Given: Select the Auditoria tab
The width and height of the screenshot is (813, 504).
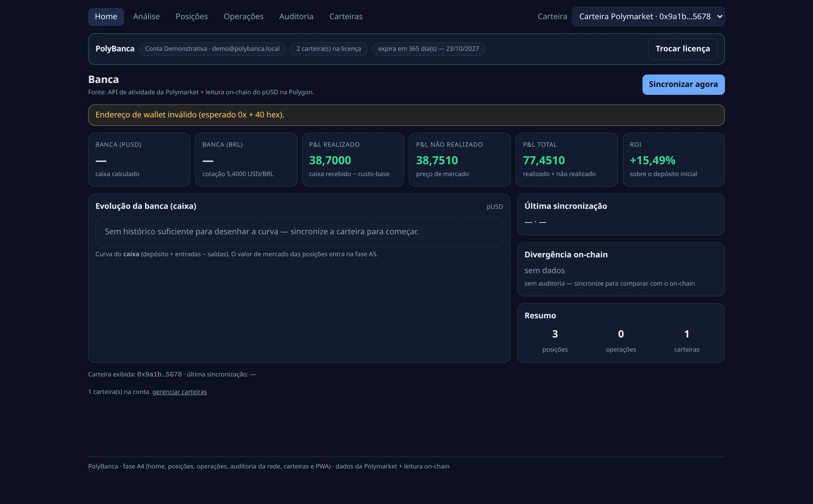Looking at the screenshot, I should pos(296,17).
